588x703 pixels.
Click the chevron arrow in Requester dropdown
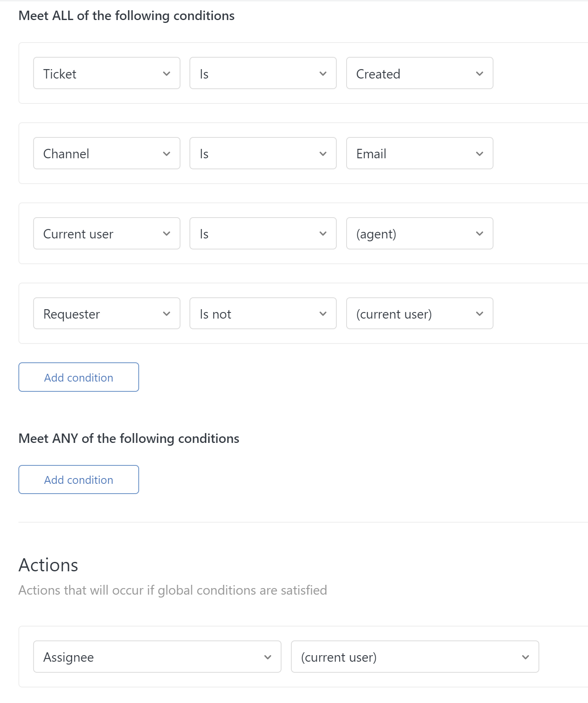click(x=167, y=314)
